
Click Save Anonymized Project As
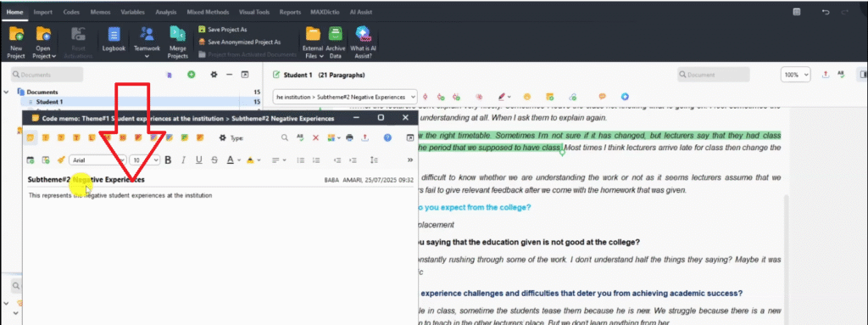(x=239, y=42)
